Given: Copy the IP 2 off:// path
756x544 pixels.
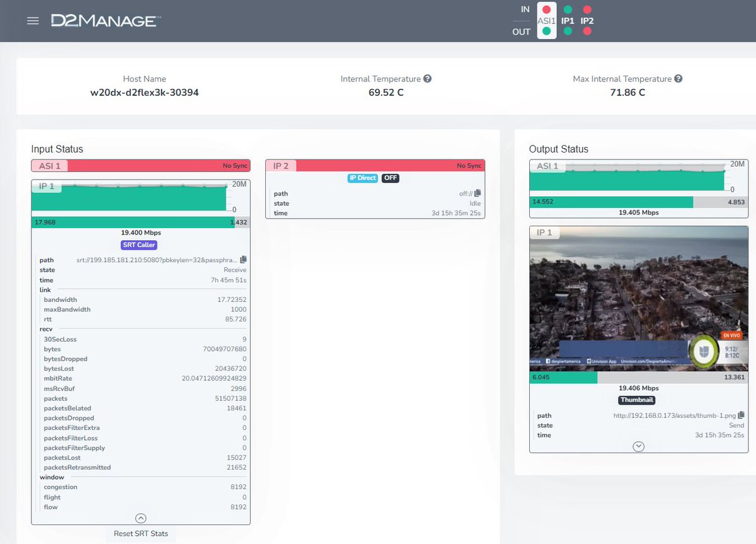Looking at the screenshot, I should pos(478,194).
